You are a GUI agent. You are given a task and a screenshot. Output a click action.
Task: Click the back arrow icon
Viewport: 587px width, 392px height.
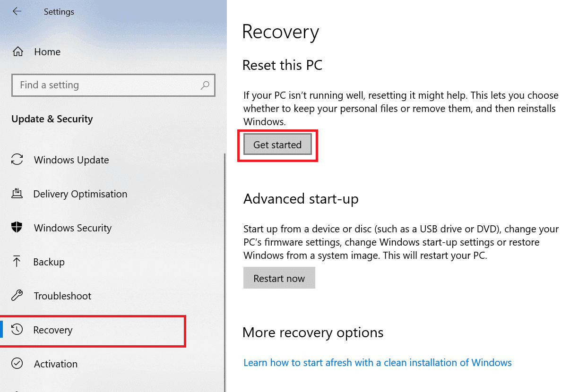coord(17,11)
